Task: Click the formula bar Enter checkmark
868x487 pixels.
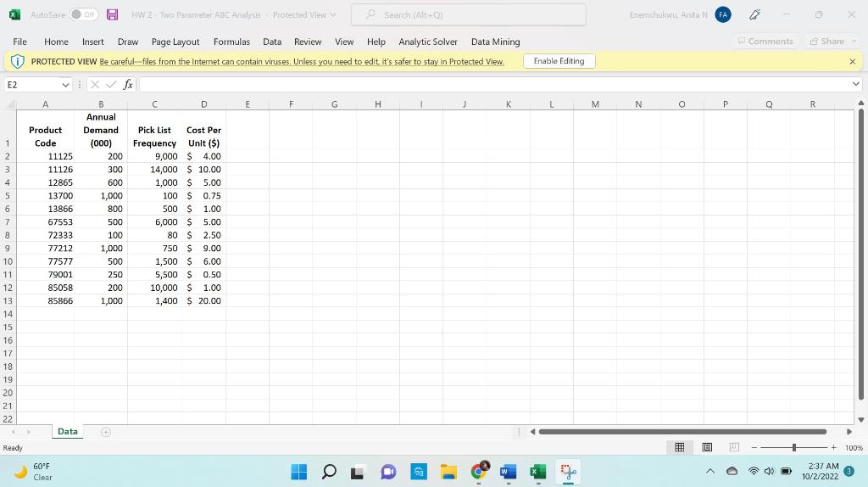Action: 111,84
